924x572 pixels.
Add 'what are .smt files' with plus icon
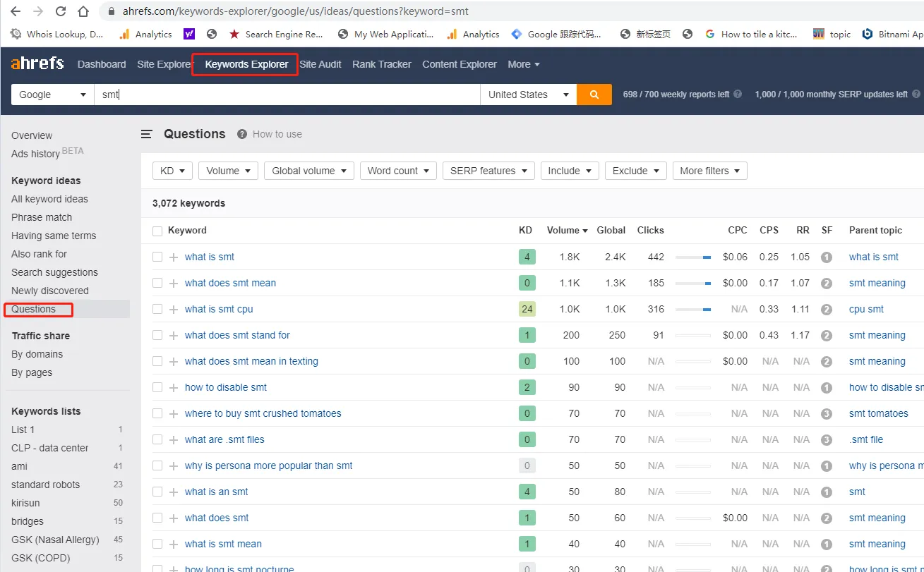[174, 439]
